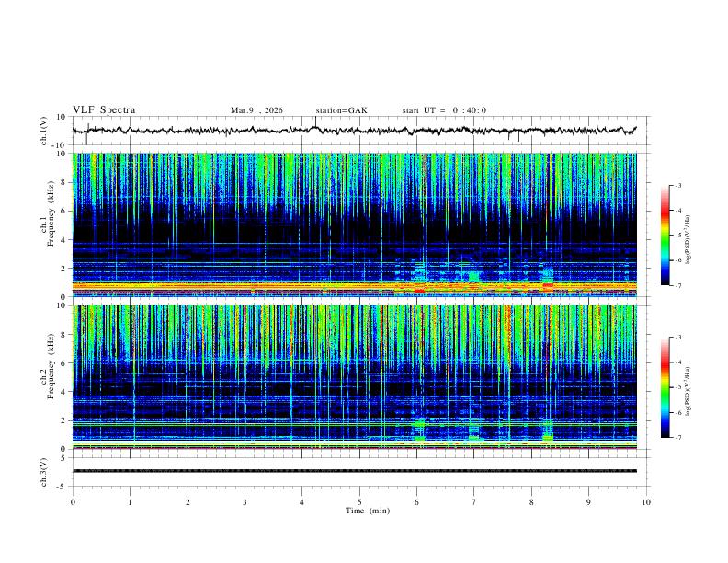Click the 'start UT = 0 :40: 0' label
Image resolution: width=728 pixels, height=563 pixels.
tap(444, 110)
